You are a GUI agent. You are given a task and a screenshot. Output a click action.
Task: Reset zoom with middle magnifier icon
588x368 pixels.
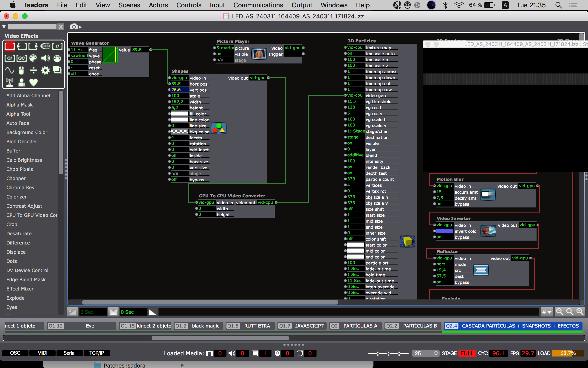(x=570, y=311)
